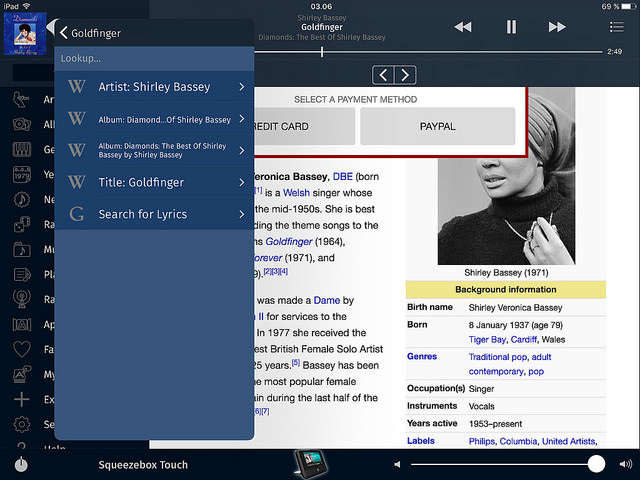Tap the Squeezebox Touch device image
Image resolution: width=640 pixels, height=480 pixels.
(311, 464)
